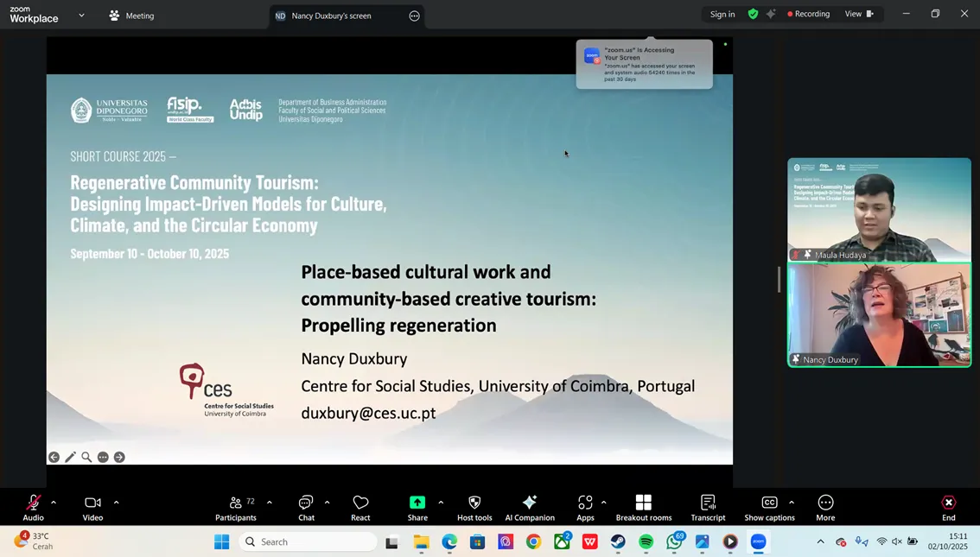Screen dimensions: 980x557
Task: Click the React heart icon
Action: (x=360, y=507)
